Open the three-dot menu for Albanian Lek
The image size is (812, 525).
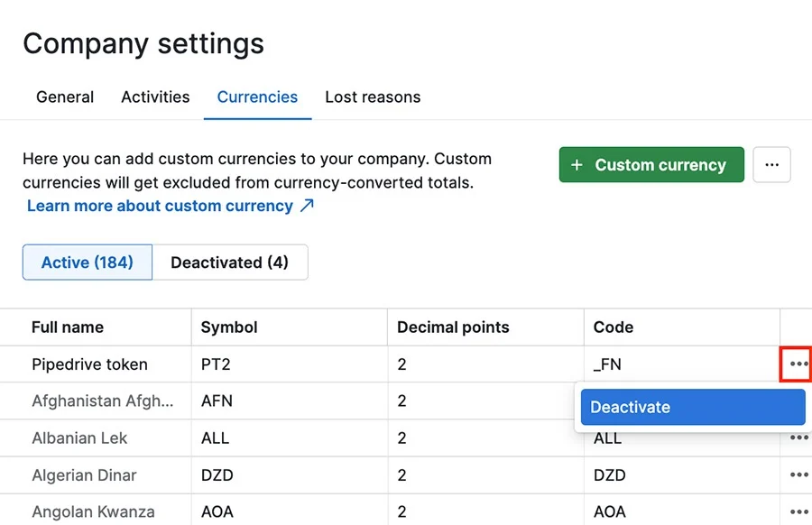799,438
